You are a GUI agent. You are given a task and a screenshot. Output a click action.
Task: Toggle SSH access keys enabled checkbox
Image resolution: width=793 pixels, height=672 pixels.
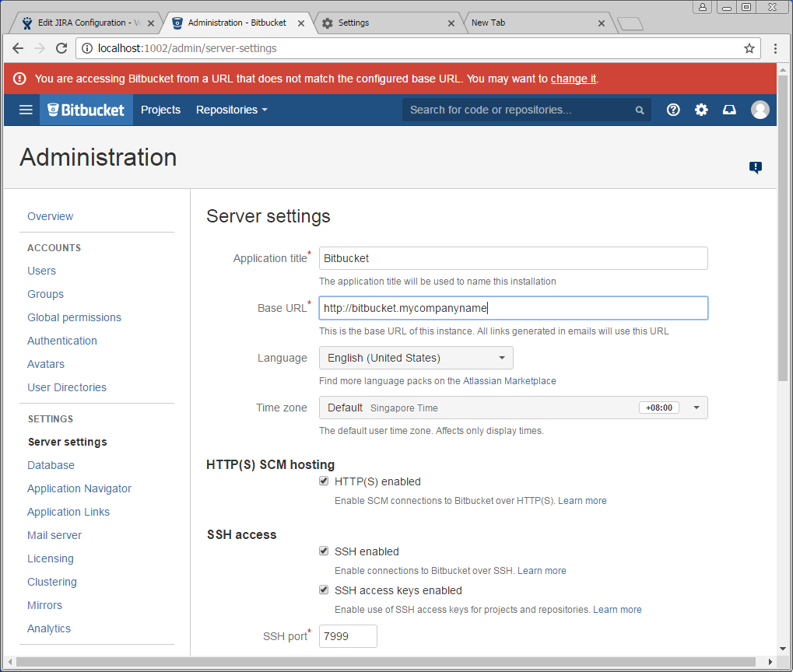point(324,590)
